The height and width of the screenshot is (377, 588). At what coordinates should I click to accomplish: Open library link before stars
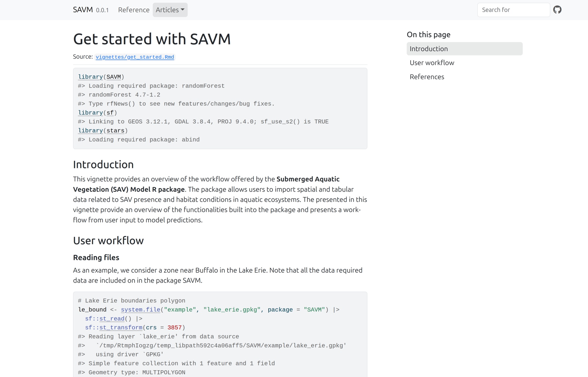coord(90,131)
